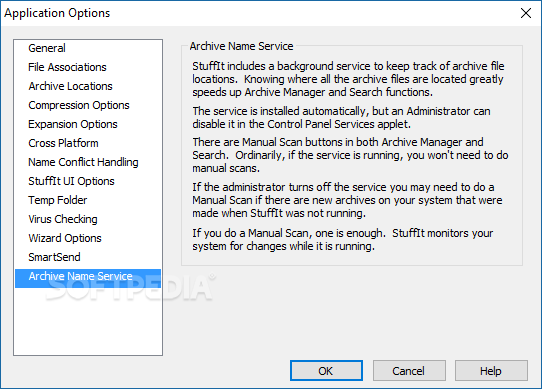This screenshot has width=542, height=389.
Task: Click the 'The service is installed automatically' paragraph
Action: (x=342, y=118)
